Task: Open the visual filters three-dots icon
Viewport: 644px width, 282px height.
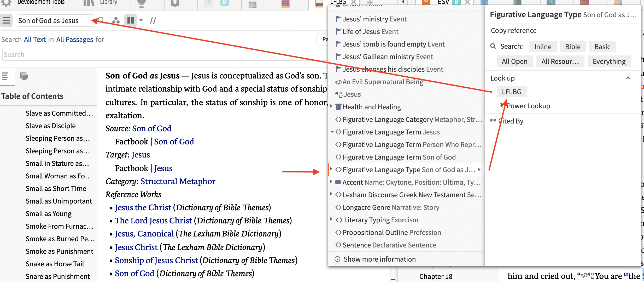Action: tap(116, 20)
